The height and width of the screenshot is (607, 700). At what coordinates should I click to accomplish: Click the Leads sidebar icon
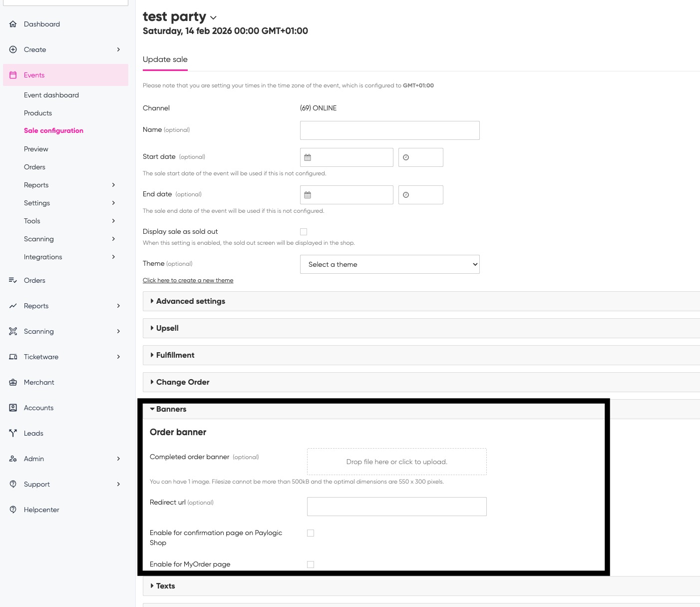coord(13,433)
